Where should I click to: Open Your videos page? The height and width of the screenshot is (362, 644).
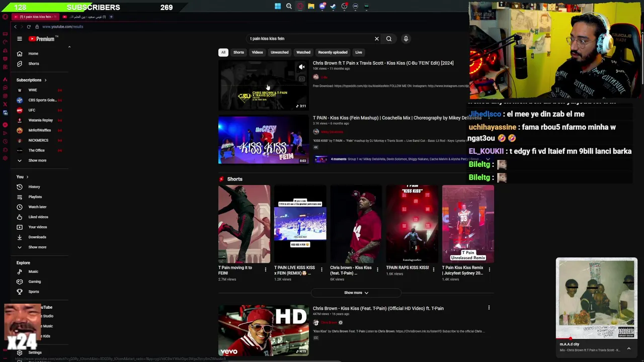(38, 227)
